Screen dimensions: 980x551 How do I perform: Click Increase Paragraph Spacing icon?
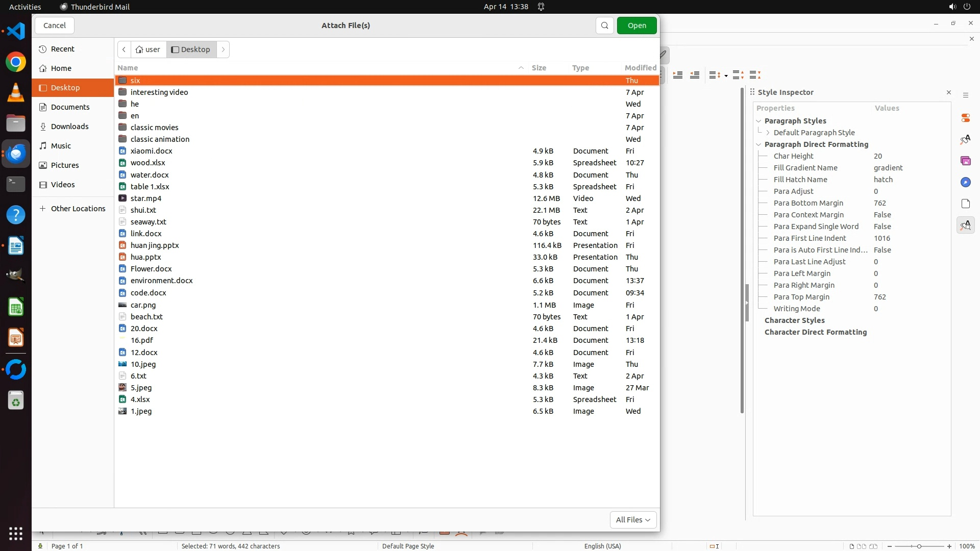(x=738, y=75)
